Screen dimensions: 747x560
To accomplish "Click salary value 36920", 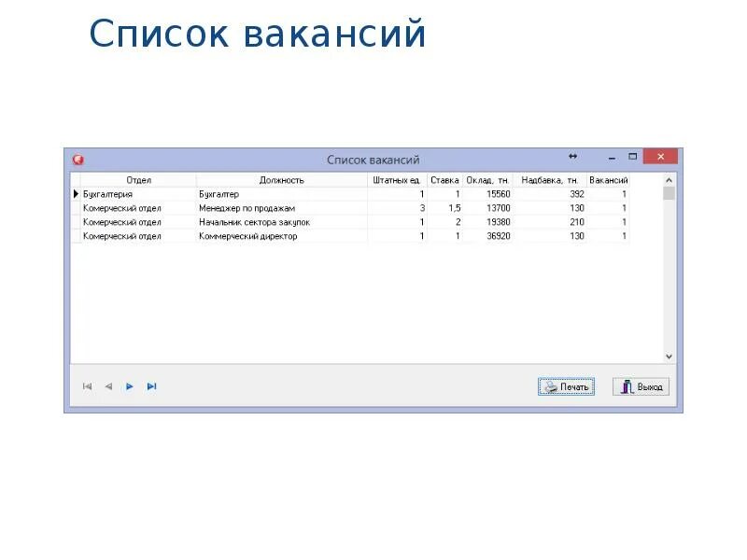I will (x=499, y=236).
